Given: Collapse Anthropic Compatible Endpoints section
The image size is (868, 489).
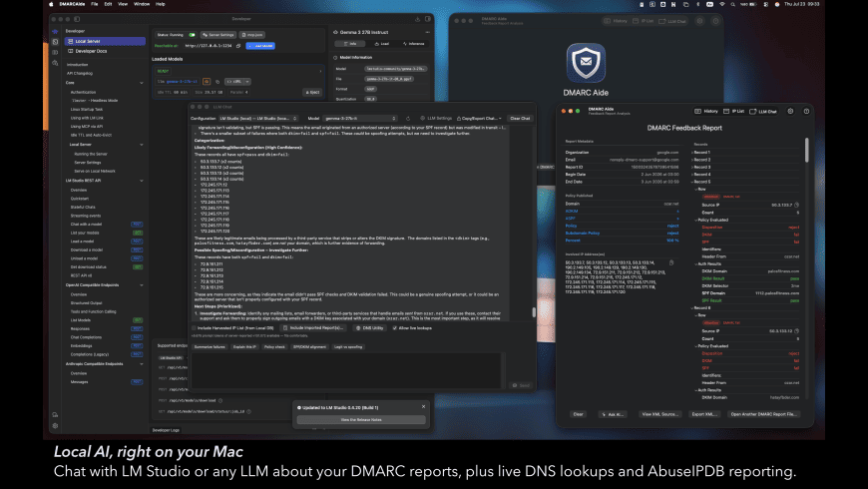Looking at the screenshot, I should coord(141,364).
